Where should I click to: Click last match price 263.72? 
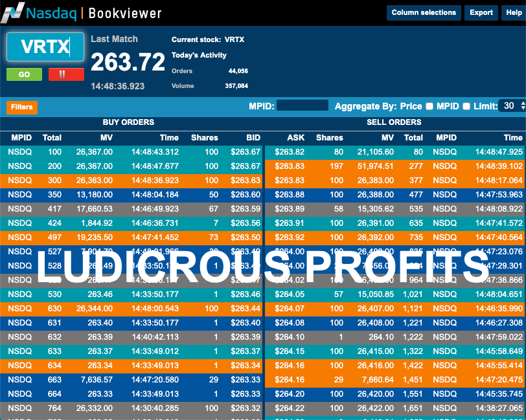pyautogui.click(x=128, y=62)
